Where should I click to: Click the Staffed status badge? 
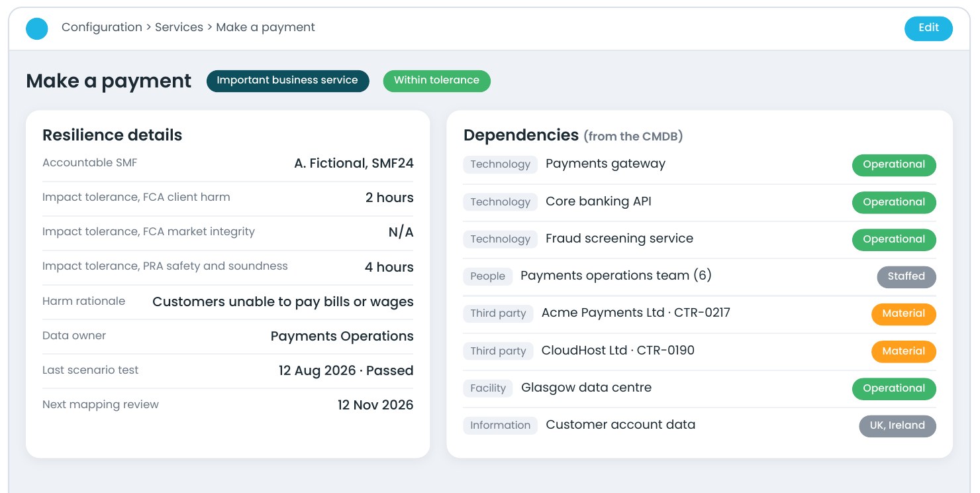click(x=906, y=277)
